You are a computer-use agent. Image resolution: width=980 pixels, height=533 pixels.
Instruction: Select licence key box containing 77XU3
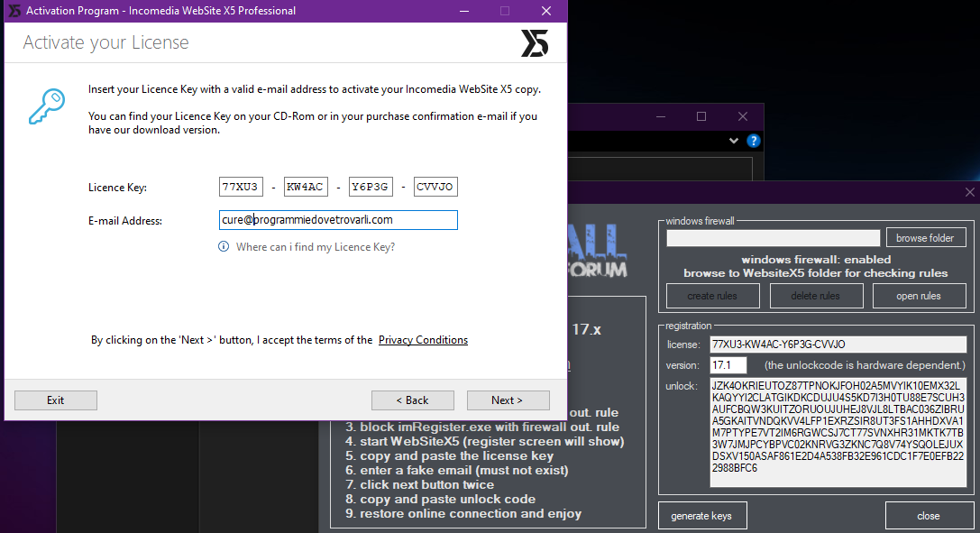[x=241, y=187]
